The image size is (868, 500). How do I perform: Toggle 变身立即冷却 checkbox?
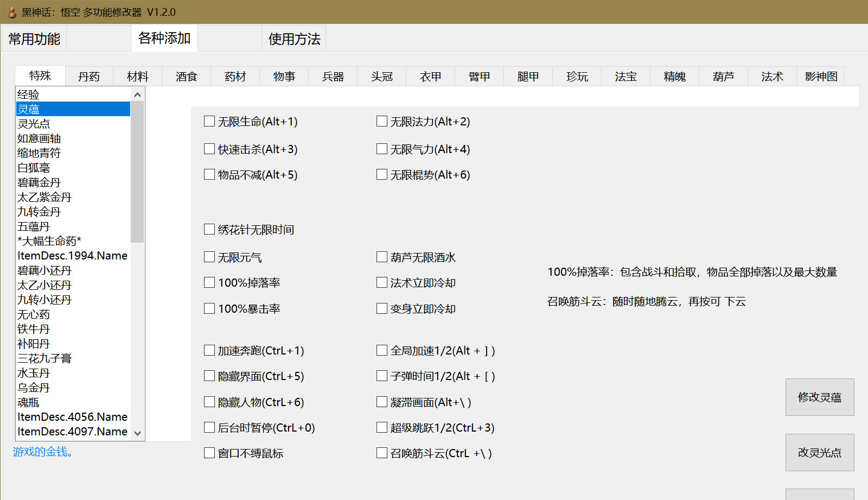tap(382, 308)
